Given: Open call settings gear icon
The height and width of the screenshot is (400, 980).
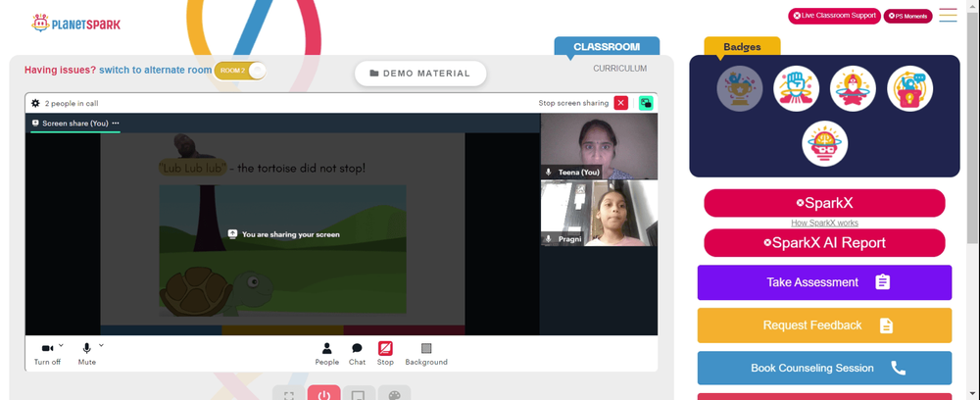Looking at the screenshot, I should (35, 103).
